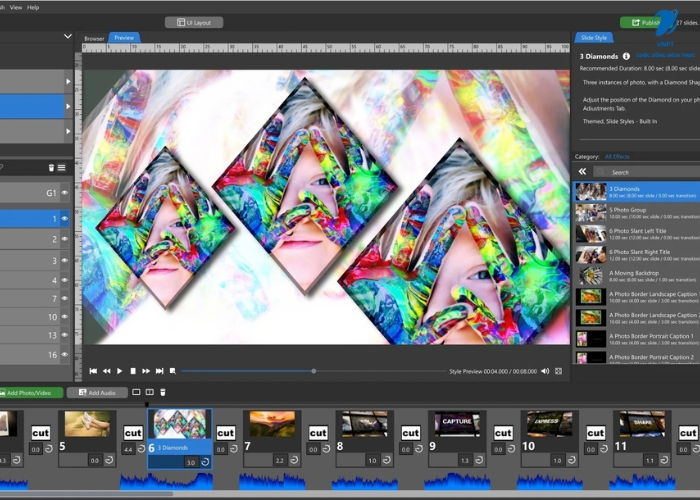
Task: Click the rewind playback button
Action: [106, 371]
